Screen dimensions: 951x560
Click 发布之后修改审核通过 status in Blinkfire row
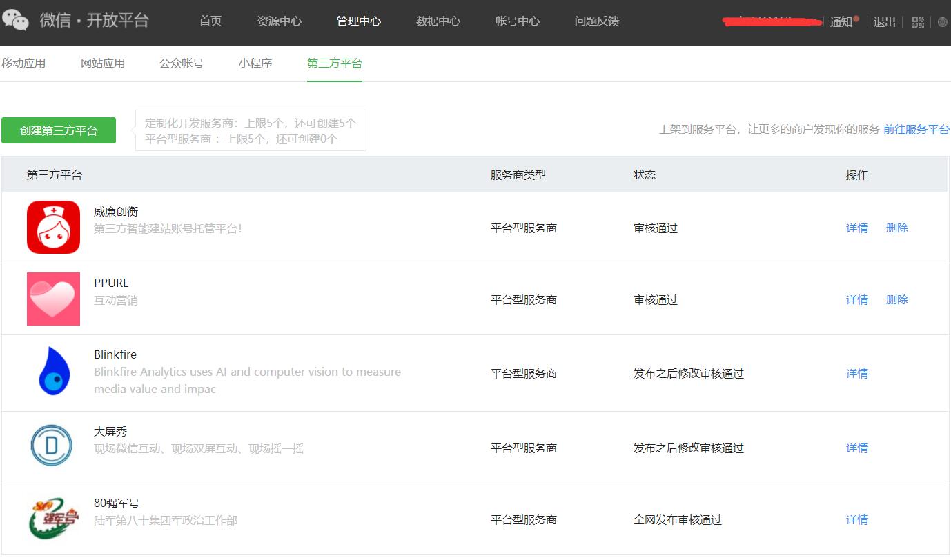click(x=689, y=373)
